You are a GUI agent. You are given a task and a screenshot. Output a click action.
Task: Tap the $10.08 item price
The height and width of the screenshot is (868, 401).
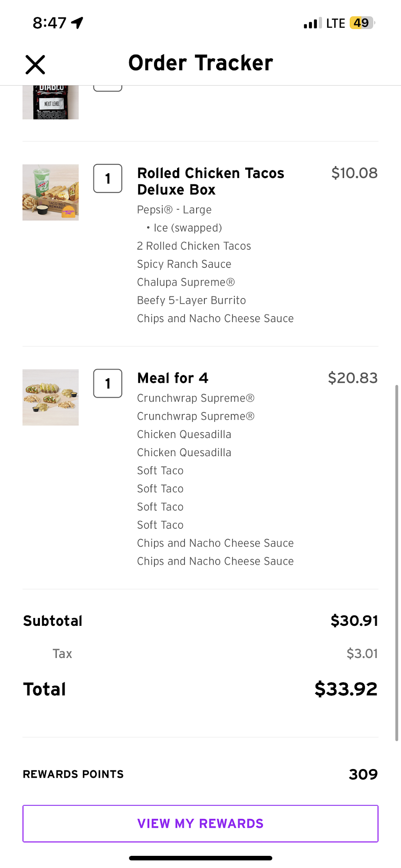coord(354,173)
